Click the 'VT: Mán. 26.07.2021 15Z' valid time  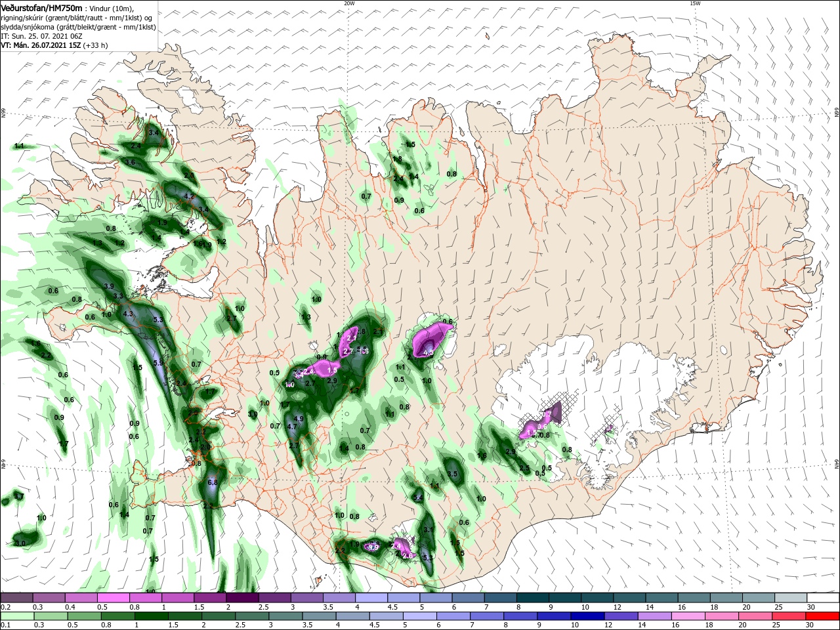40,45
